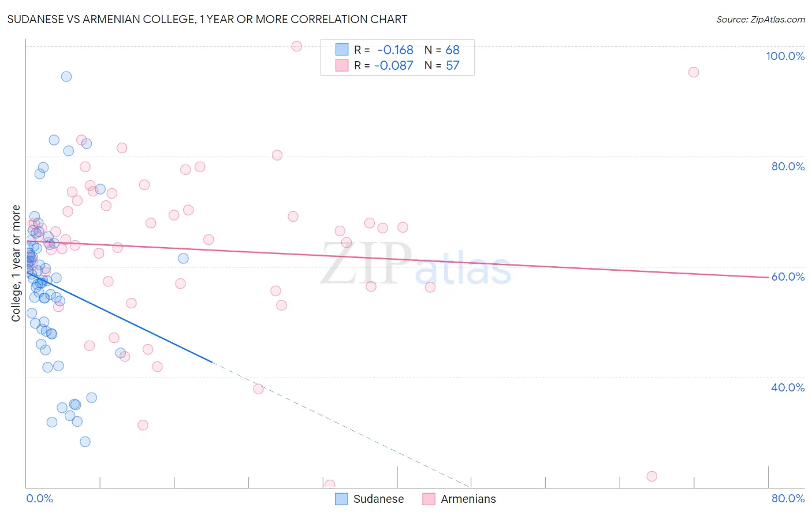Click the highest blue data point near 95%
Viewport: 812px width, 515px height.
coord(66,76)
